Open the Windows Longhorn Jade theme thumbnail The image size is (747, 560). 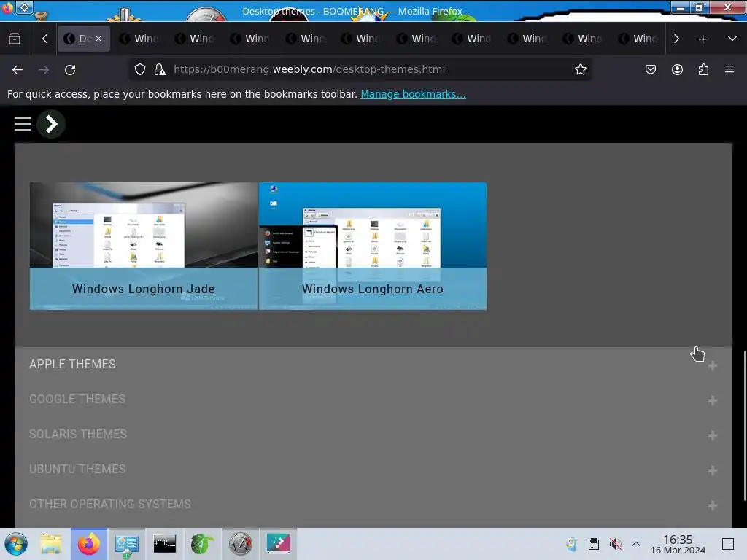point(144,246)
